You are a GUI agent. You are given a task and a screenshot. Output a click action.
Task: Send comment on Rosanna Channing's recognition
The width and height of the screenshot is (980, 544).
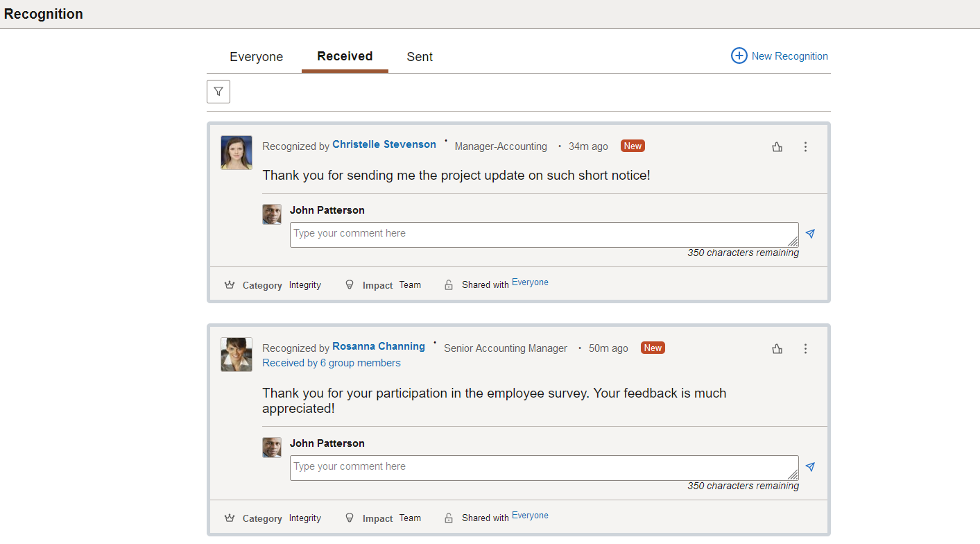tap(810, 467)
